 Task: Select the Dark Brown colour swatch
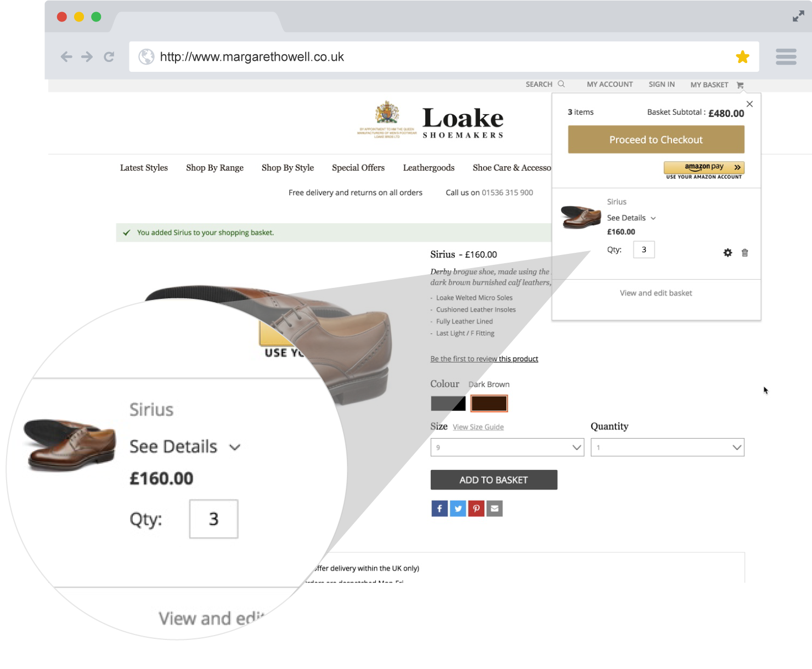[489, 404]
